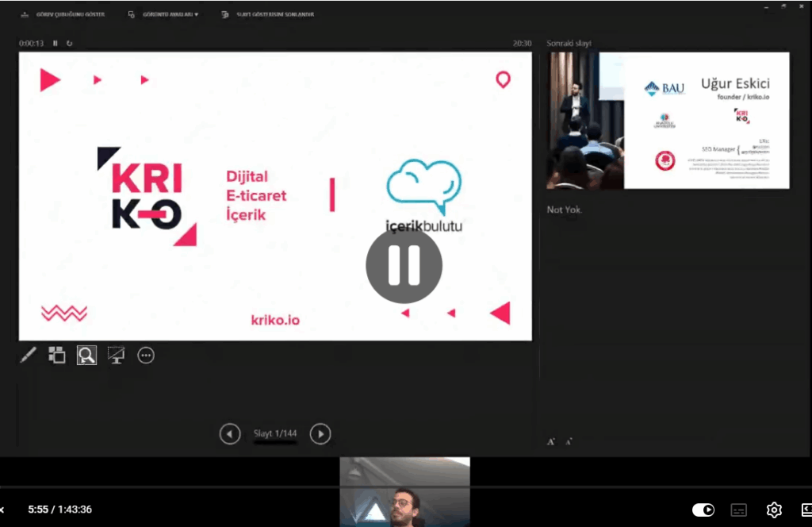Viewport: 812px width, 527px height.
Task: Click the Sonraki slayt label
Action: tap(569, 44)
